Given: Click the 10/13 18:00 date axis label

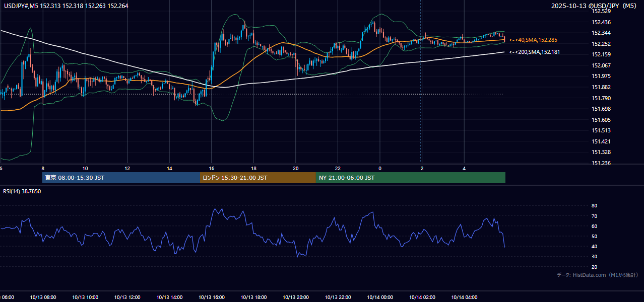Looking at the screenshot, I should (x=253, y=297).
